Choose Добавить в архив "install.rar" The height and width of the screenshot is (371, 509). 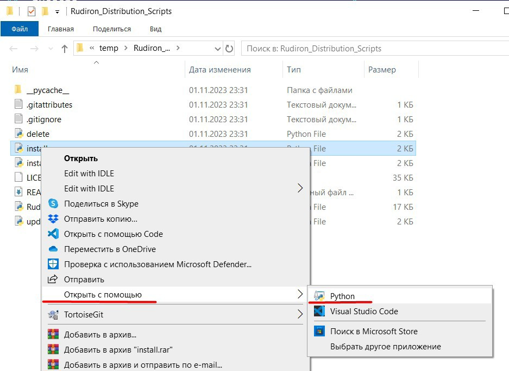118,350
